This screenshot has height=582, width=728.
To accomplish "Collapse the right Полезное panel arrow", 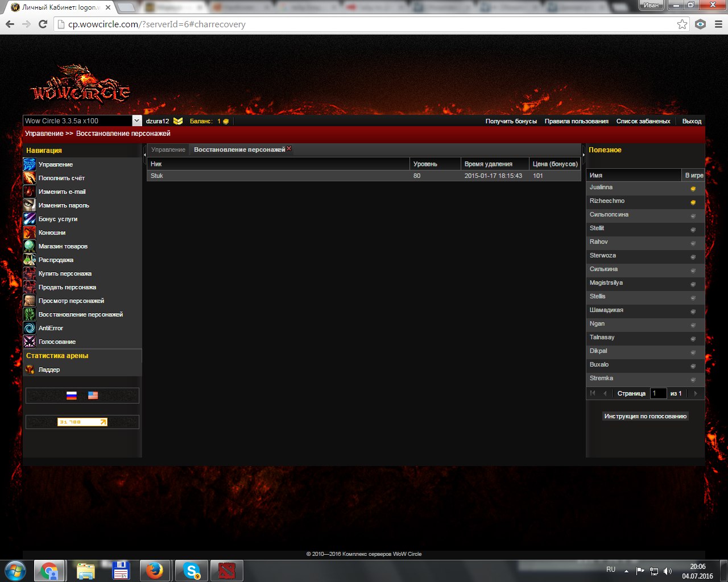I will [584, 153].
